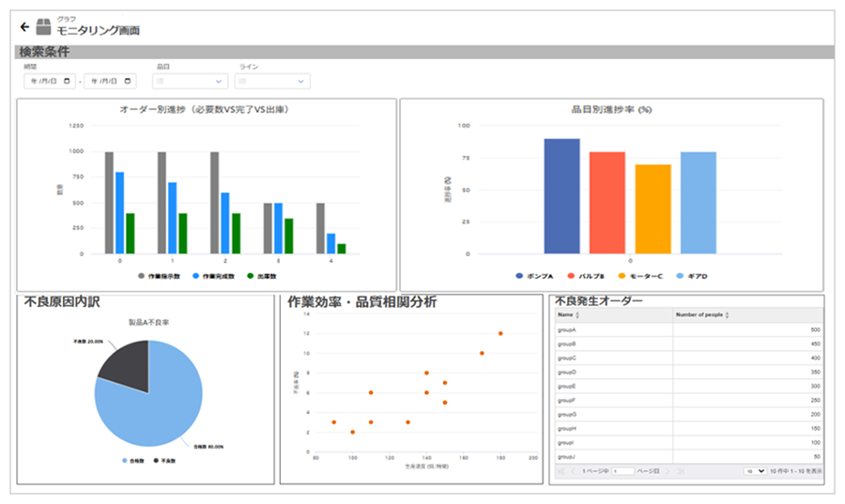Sort by Number of people column icon
This screenshot has height=504, width=845.
coord(729,315)
